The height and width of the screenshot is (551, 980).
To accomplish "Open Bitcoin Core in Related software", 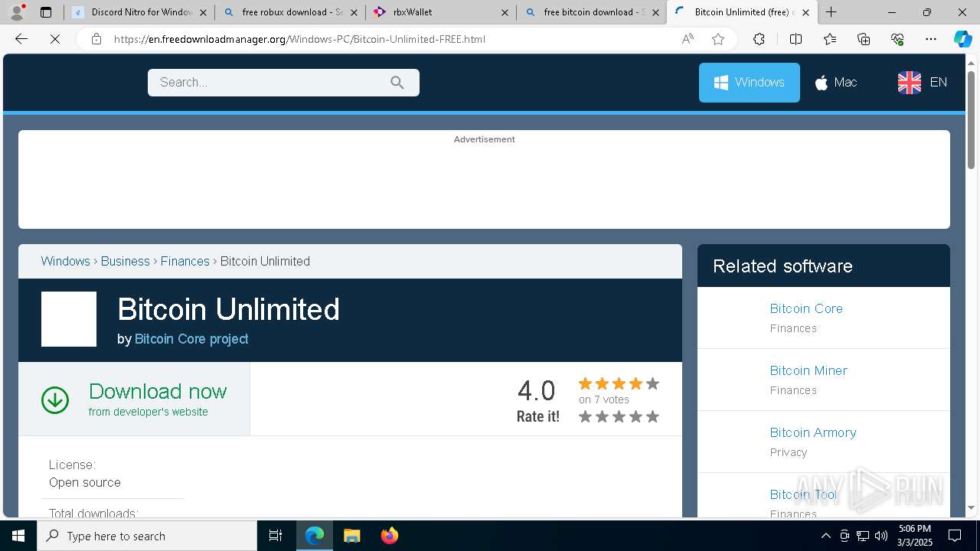I will [806, 308].
